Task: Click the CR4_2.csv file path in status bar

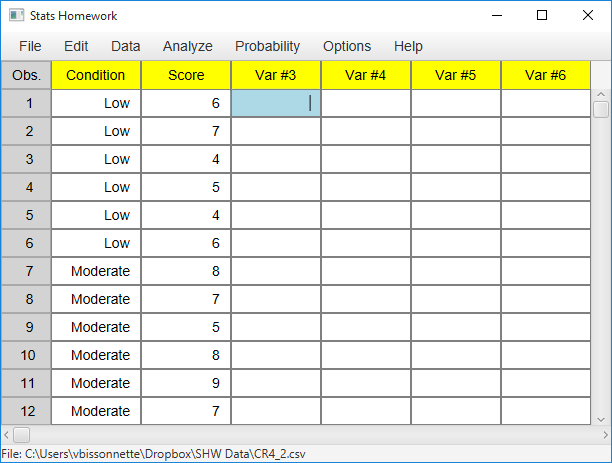Action: (153, 454)
